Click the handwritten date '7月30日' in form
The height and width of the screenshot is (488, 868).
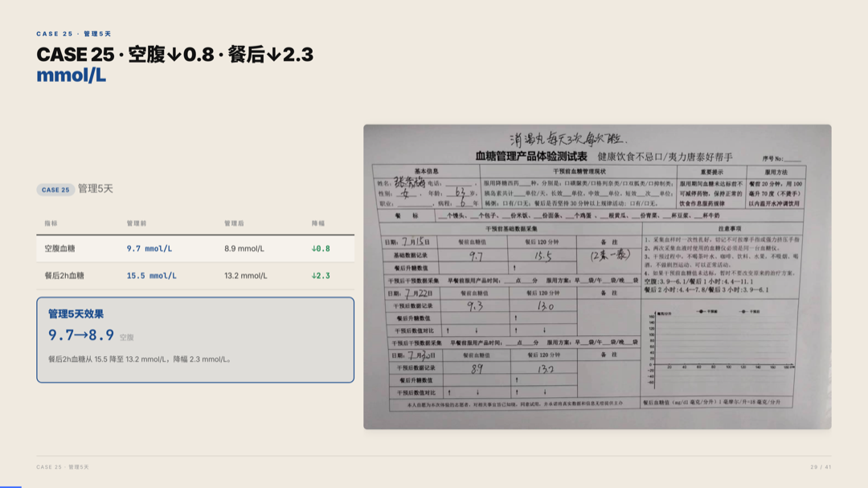pos(421,355)
